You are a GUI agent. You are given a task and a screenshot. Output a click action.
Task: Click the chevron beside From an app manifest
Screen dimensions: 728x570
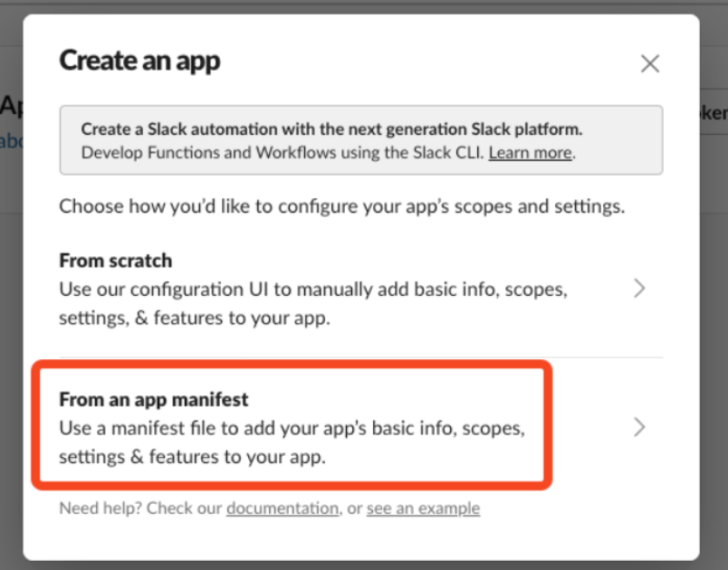tap(639, 427)
